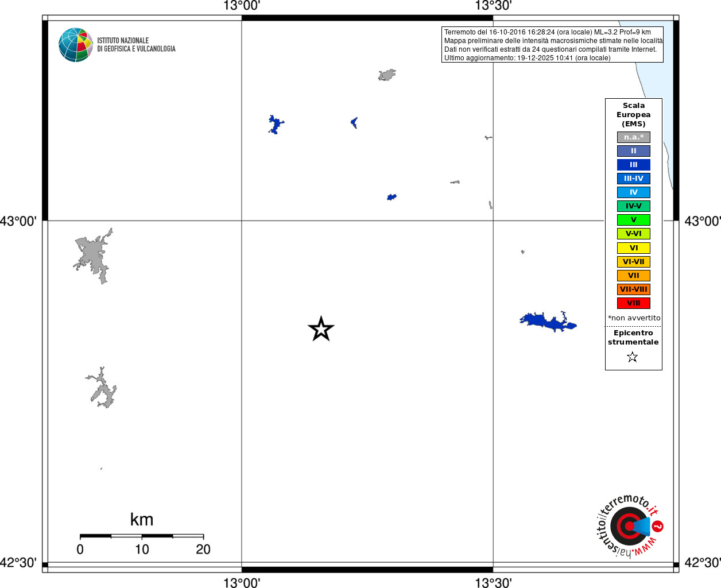Click '*non avvertito' legend note
721x588 pixels.
634,318
